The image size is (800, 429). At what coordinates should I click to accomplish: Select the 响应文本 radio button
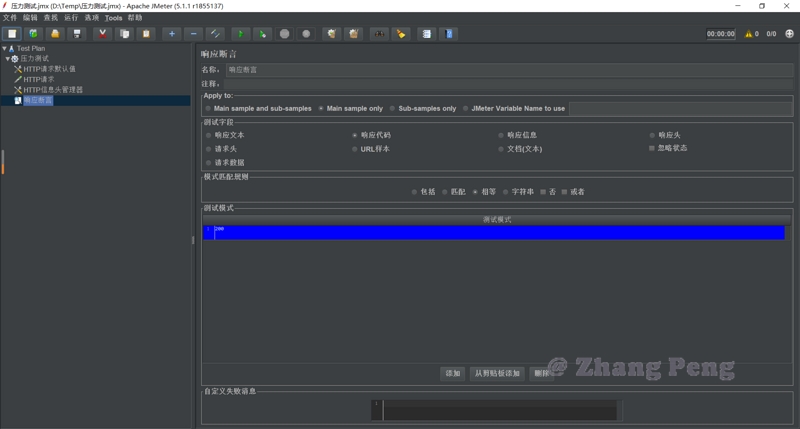[x=208, y=135]
